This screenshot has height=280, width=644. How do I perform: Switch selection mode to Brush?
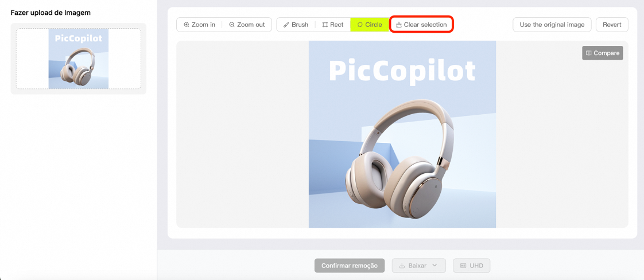tap(296, 25)
